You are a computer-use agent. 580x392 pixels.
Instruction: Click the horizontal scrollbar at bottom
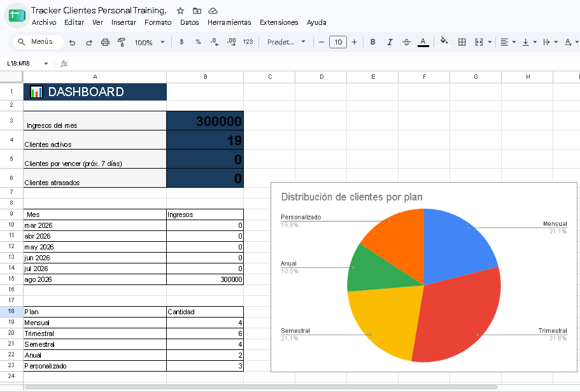click(x=261, y=387)
